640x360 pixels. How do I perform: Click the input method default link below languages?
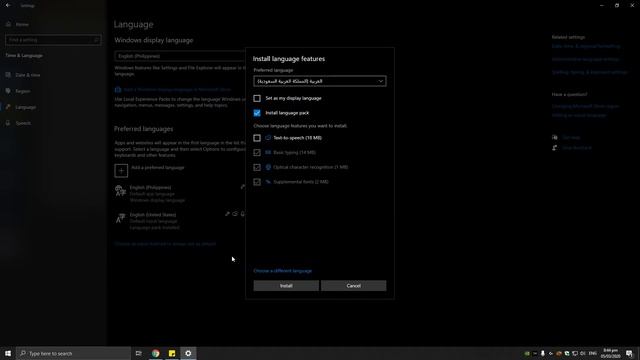[x=165, y=244]
